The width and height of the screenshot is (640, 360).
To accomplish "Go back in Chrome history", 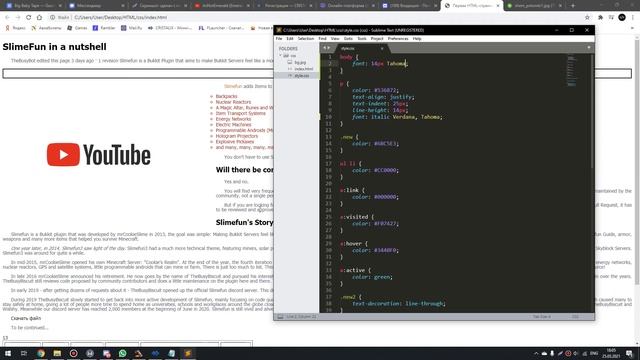I will pyautogui.click(x=7, y=18).
